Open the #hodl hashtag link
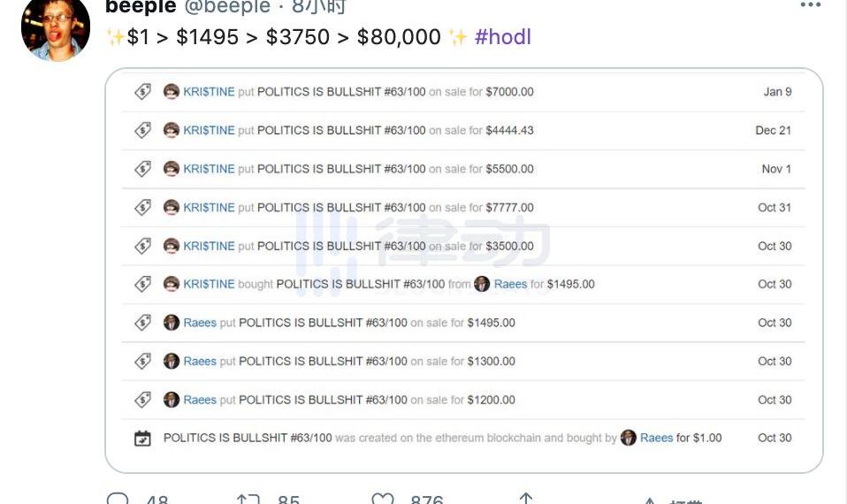Screen dimensions: 847x504 click(503, 37)
